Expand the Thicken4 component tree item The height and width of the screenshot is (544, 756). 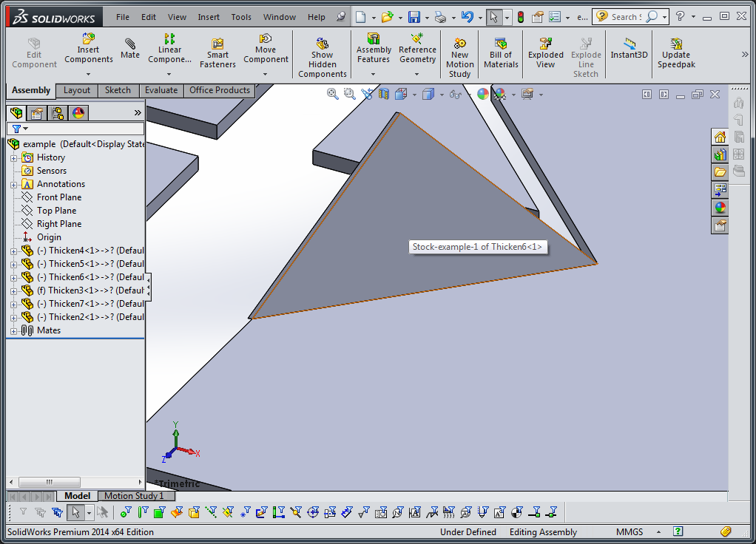coord(14,250)
